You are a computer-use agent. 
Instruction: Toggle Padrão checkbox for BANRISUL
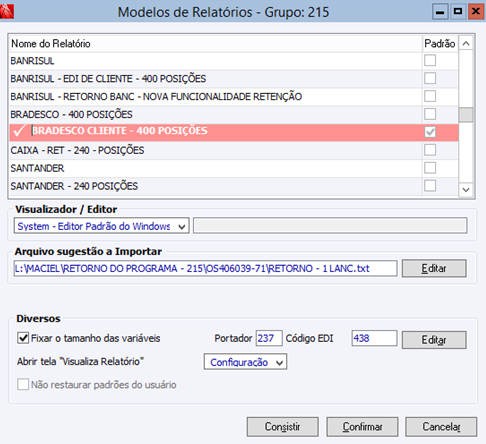click(x=430, y=61)
